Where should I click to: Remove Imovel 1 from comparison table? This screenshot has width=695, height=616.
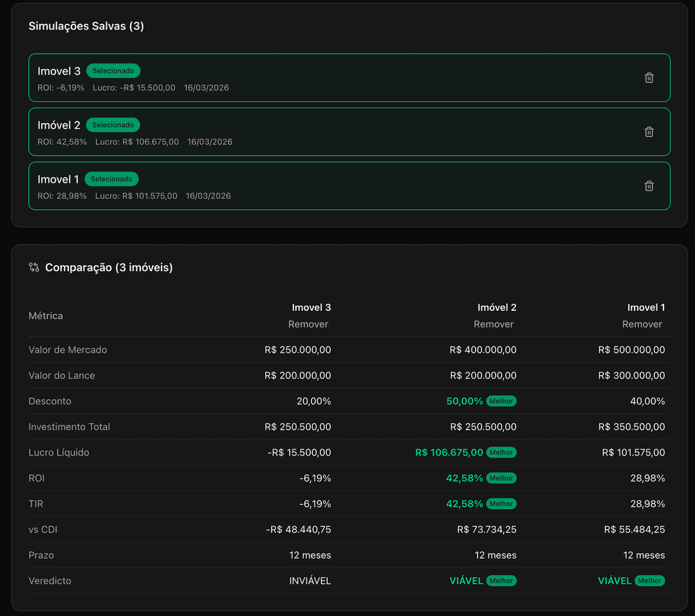pos(642,324)
